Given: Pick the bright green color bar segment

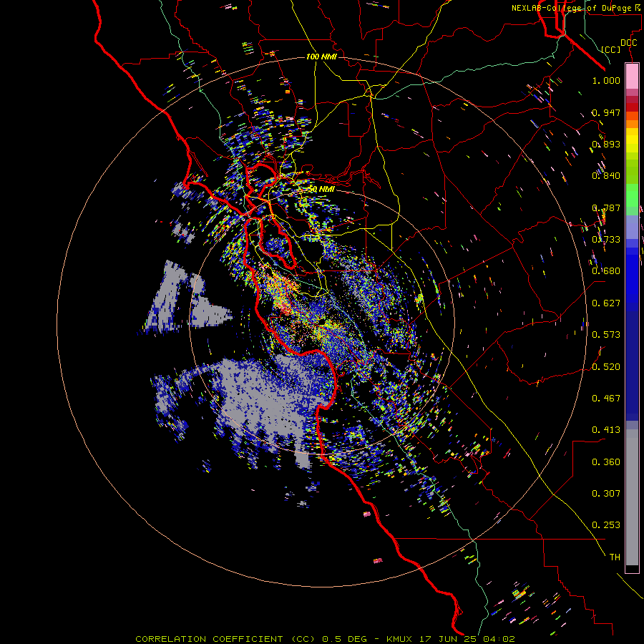Looking at the screenshot, I should click(632, 195).
